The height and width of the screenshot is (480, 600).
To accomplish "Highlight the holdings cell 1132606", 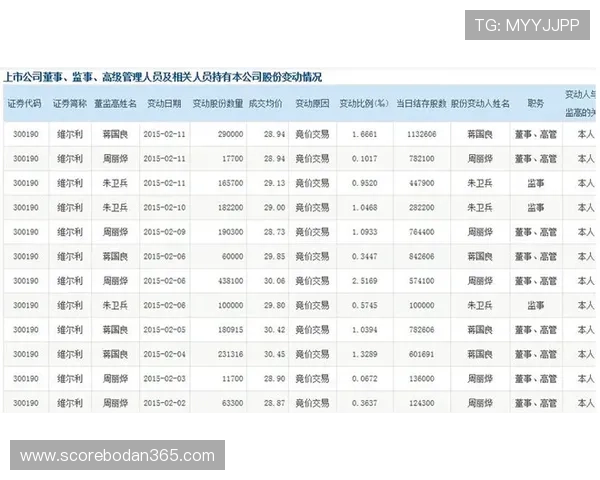I will point(422,134).
